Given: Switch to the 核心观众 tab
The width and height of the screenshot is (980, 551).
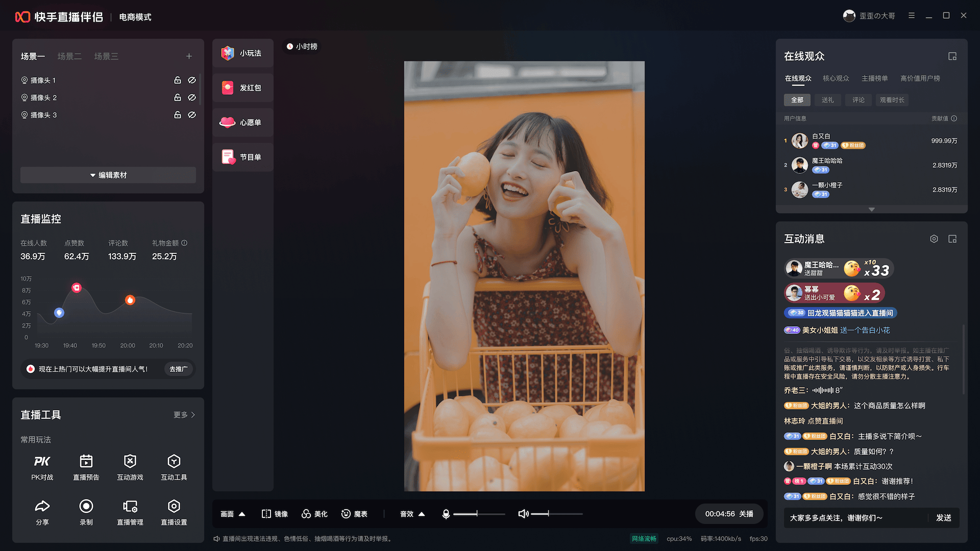Looking at the screenshot, I should [x=836, y=78].
